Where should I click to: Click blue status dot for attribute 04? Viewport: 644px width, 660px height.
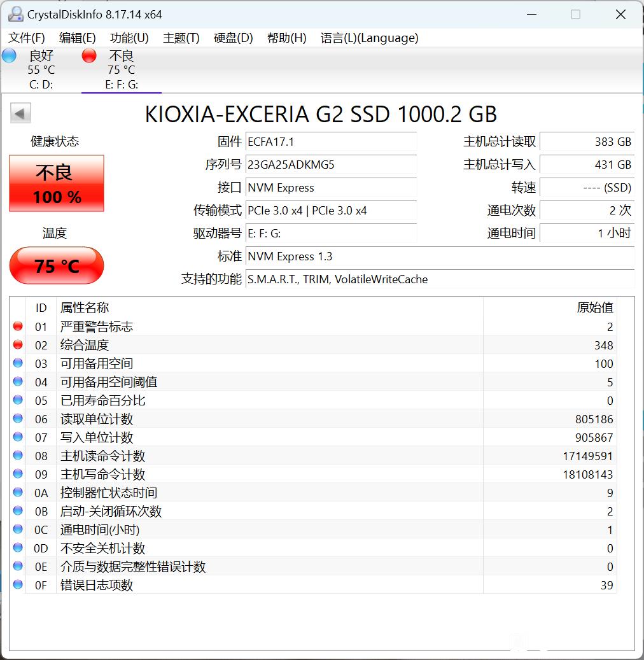coord(18,381)
